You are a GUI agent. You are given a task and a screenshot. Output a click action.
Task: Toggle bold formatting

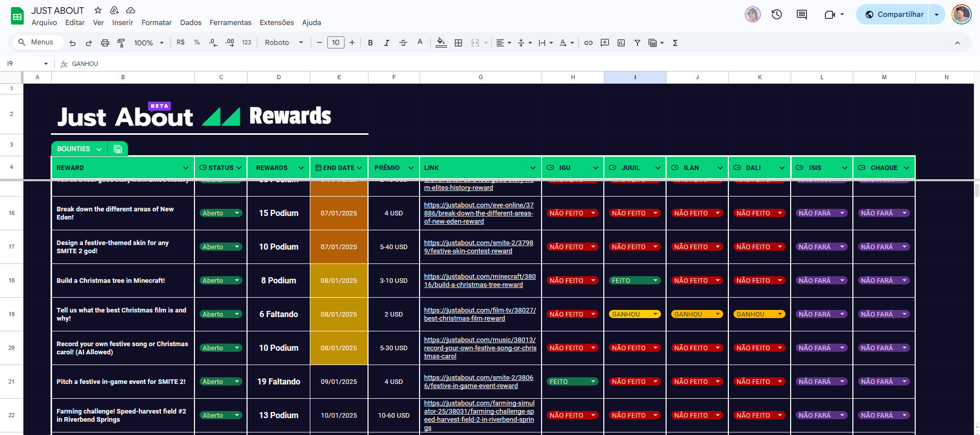[371, 43]
